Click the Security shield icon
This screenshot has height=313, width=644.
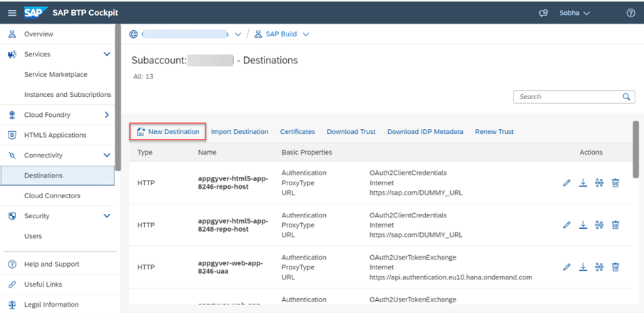point(12,216)
